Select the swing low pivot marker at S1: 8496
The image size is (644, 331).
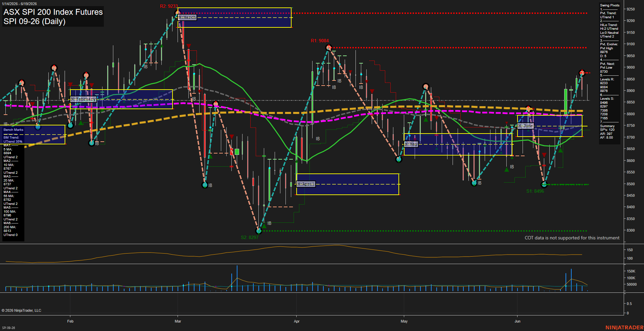[544, 185]
